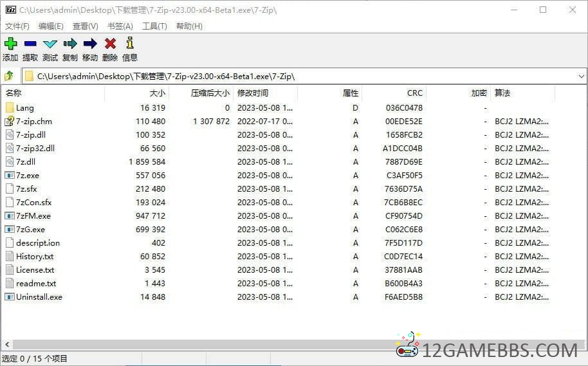Screen dimensions: 588x366
Task: Click the 7z app icon in the title bar
Action: pyautogui.click(x=11, y=10)
